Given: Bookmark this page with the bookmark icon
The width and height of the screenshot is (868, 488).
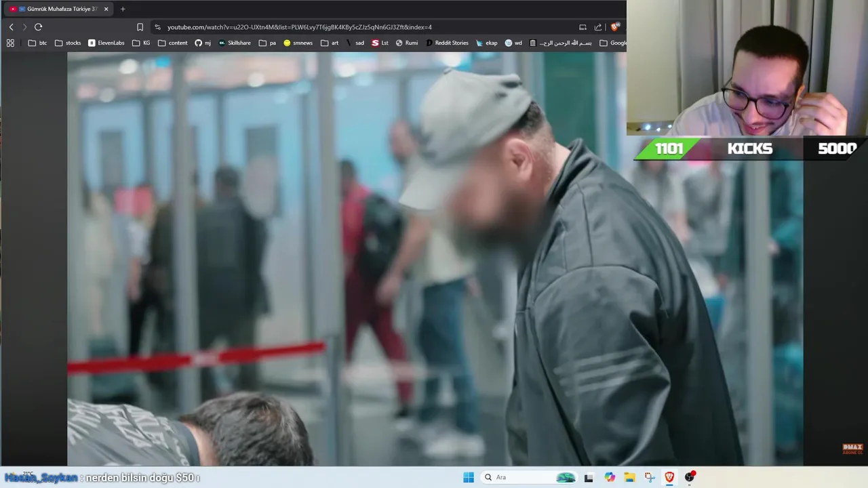Looking at the screenshot, I should click(140, 27).
